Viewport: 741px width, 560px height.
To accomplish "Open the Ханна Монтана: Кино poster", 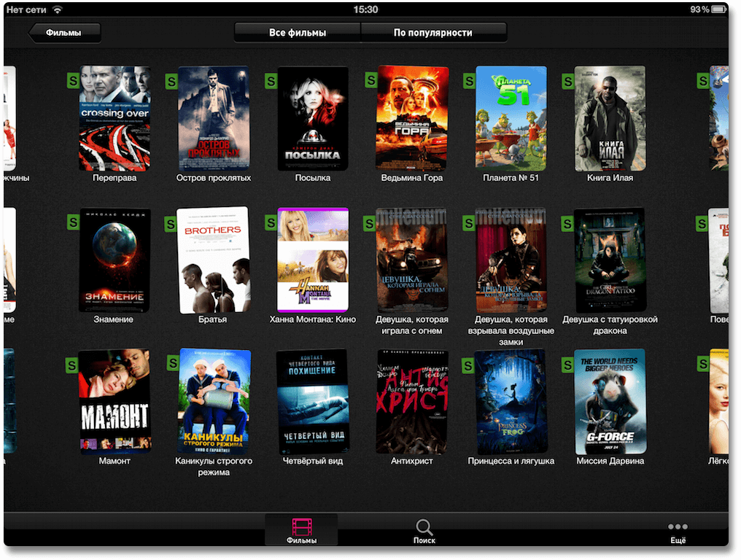I will click(x=313, y=260).
